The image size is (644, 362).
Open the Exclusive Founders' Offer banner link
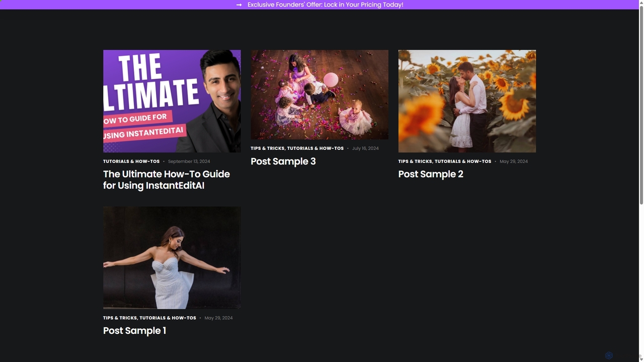pos(325,5)
